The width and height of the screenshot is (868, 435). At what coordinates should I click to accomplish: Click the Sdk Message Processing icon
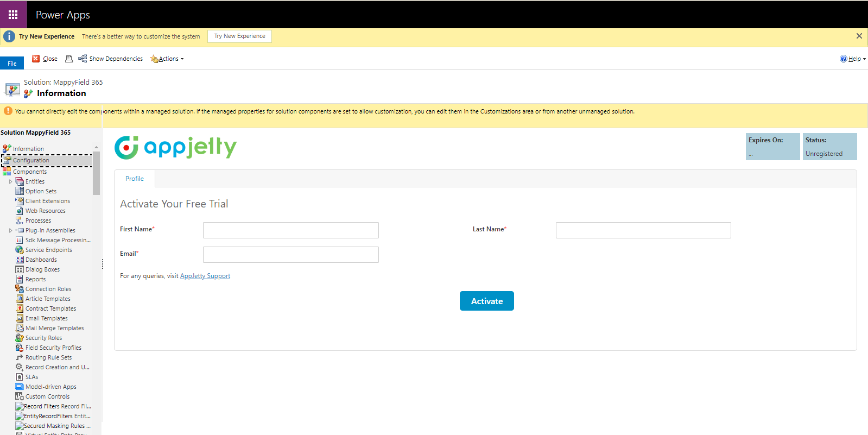click(20, 240)
